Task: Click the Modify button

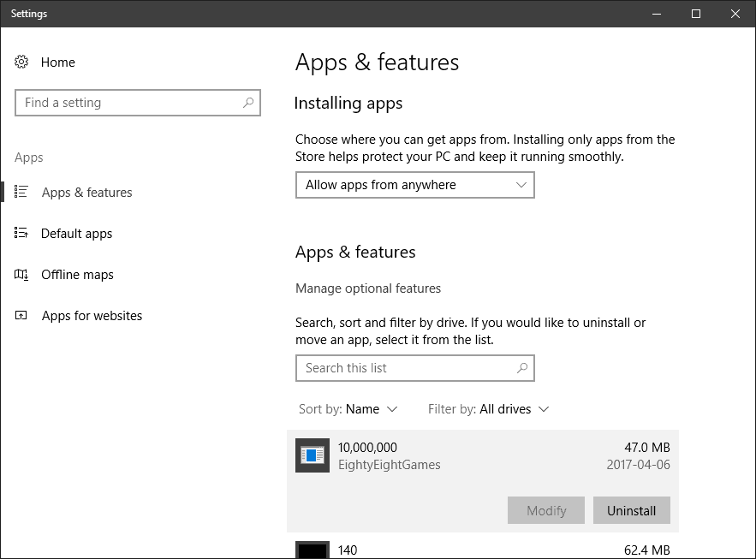Action: click(x=546, y=510)
